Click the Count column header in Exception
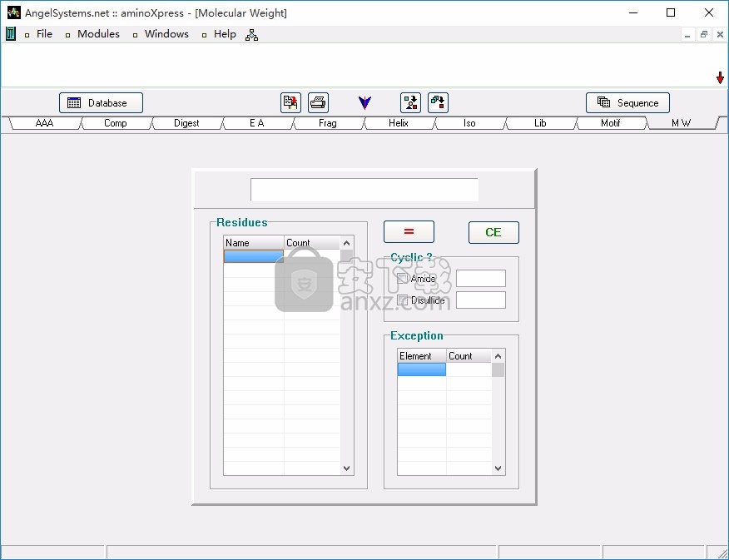This screenshot has width=729, height=560. [469, 356]
